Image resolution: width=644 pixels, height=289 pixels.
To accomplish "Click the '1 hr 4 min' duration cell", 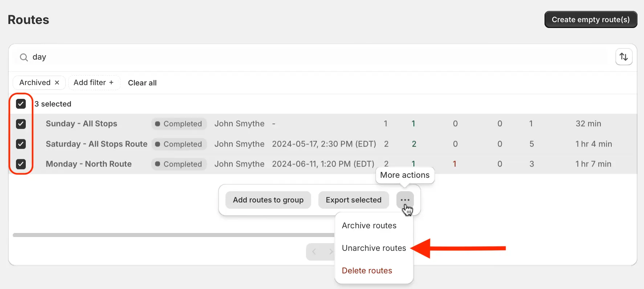I will tap(594, 144).
